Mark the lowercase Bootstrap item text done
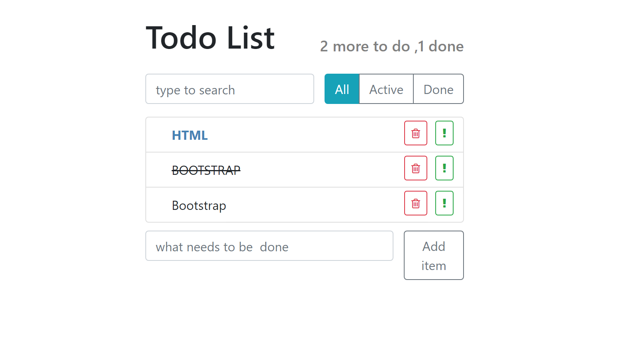This screenshot has width=628, height=364. (x=199, y=205)
